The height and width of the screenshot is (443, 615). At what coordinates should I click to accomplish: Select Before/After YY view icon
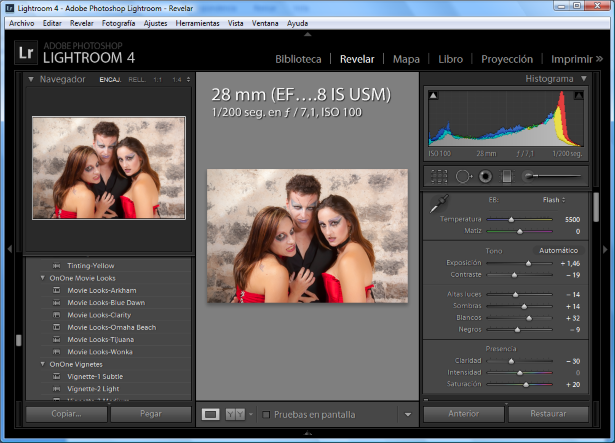point(235,414)
